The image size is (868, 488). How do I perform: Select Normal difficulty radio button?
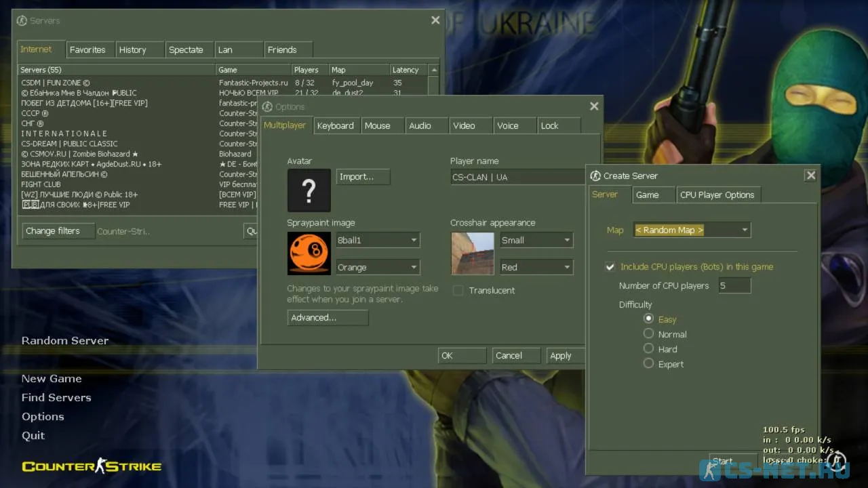[649, 333]
